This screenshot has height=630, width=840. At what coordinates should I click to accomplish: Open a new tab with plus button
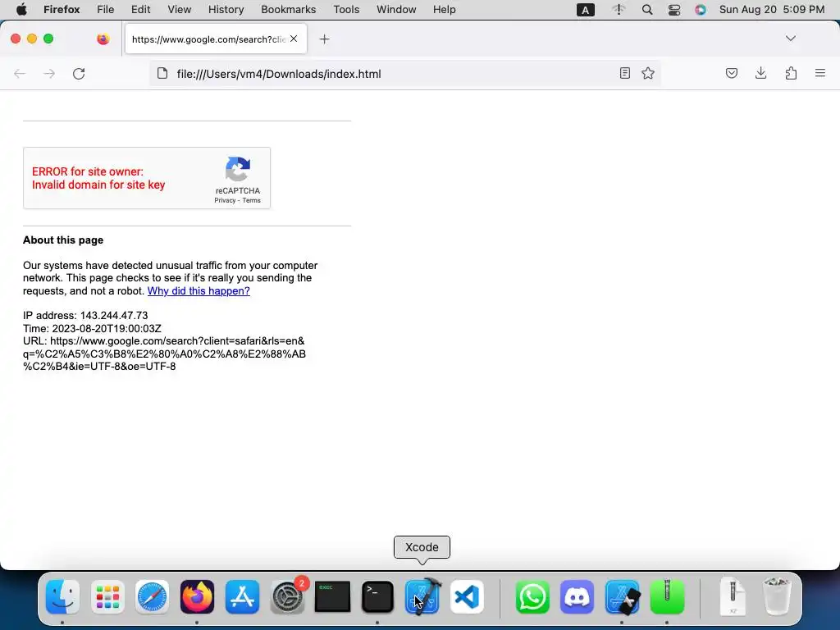pos(324,39)
